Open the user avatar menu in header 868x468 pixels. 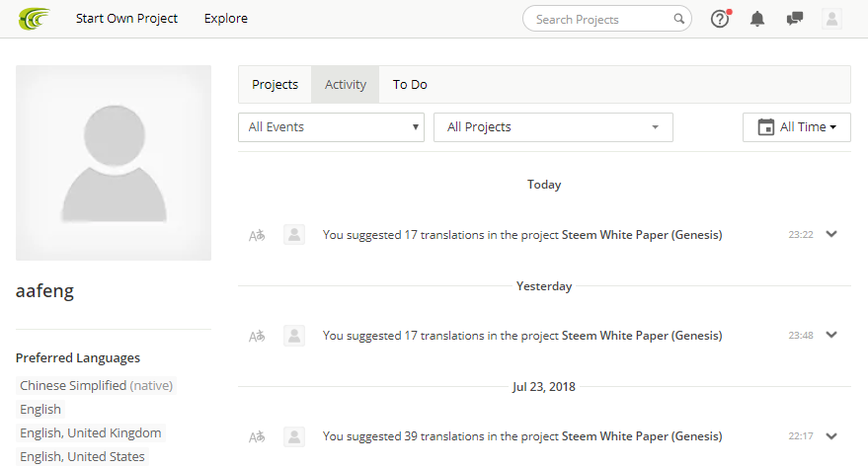click(831, 19)
